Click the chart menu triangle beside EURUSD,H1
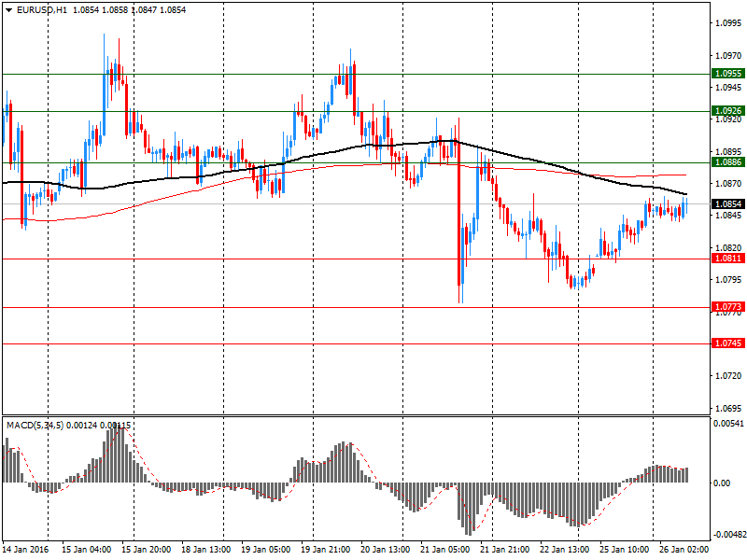The image size is (747, 560). (8, 10)
